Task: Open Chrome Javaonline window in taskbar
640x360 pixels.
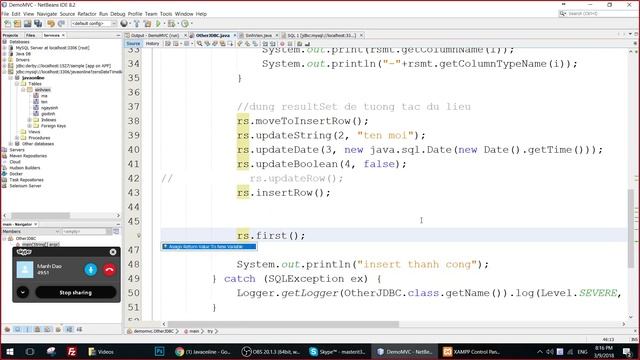Action: [x=203, y=351]
